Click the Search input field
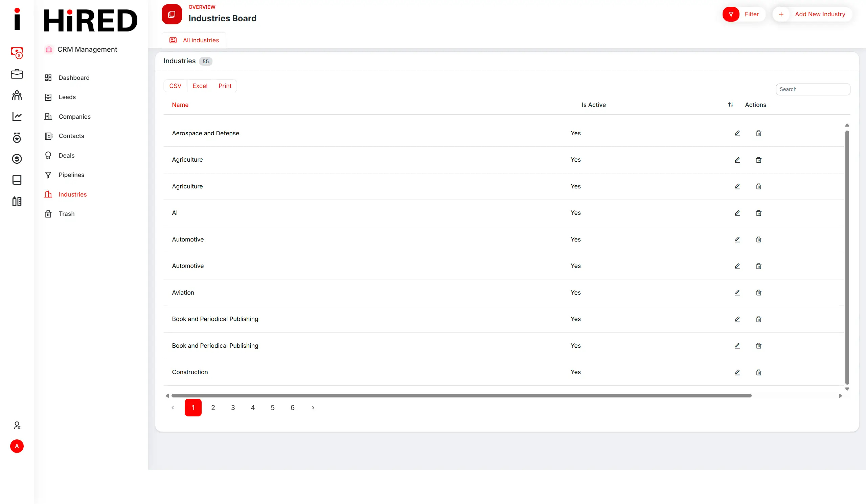Viewport: 866px width, 504px height. tap(813, 89)
